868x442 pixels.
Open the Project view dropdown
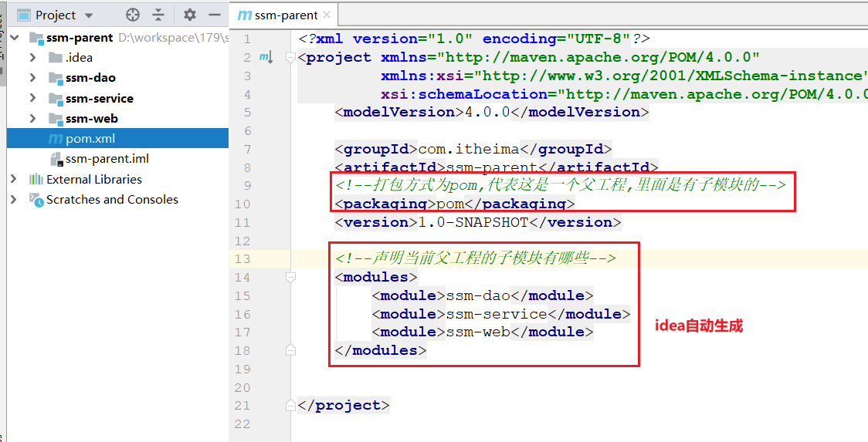click(x=88, y=15)
